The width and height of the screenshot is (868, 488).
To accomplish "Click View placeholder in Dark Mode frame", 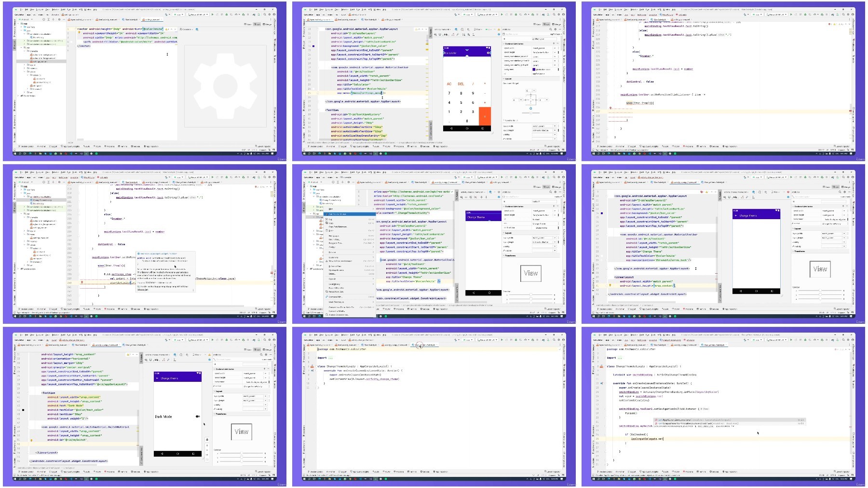I will 242,432.
